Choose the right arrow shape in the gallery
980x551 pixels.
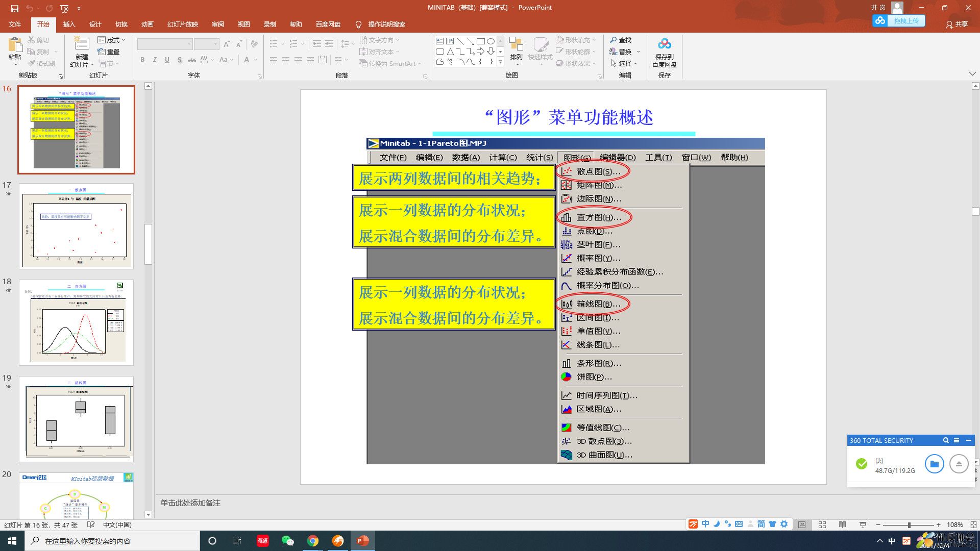[480, 52]
